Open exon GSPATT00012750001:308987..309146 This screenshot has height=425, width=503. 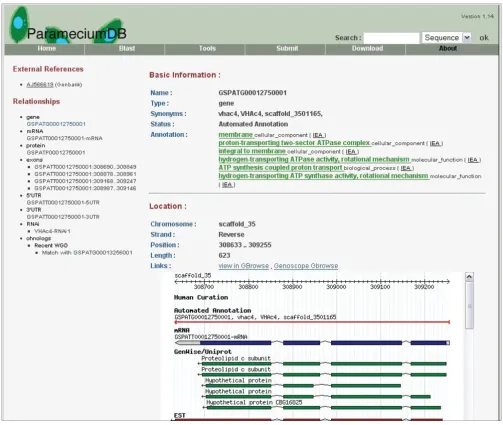coord(85,188)
